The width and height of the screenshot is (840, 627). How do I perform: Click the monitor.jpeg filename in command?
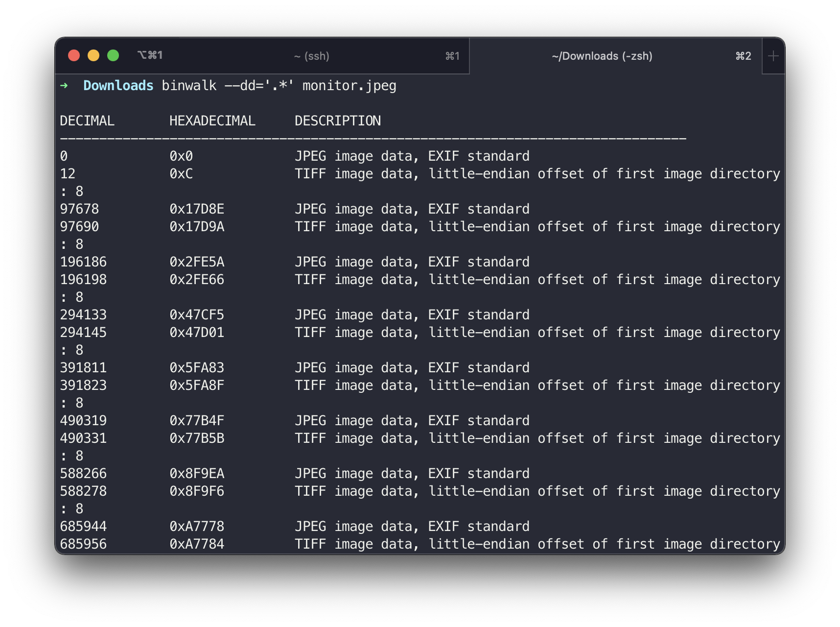350,86
